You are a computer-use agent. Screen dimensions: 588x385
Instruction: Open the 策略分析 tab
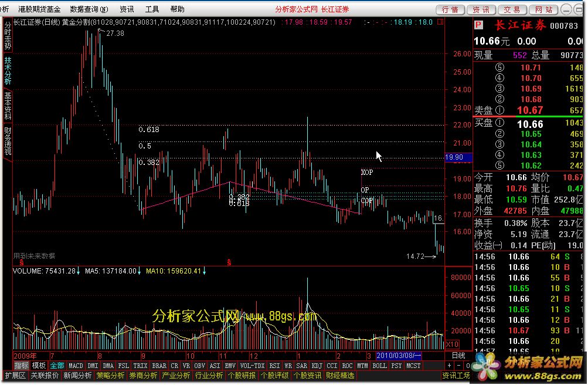tap(110, 375)
